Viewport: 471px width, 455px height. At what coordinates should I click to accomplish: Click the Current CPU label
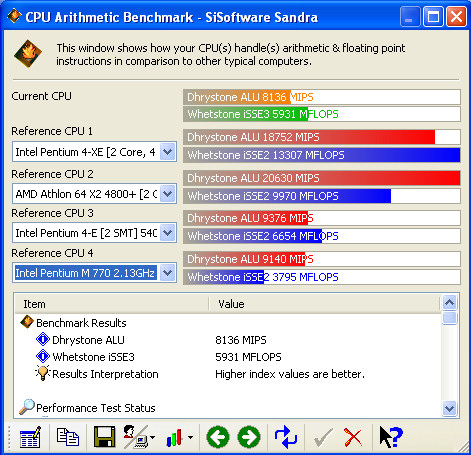[x=41, y=96]
